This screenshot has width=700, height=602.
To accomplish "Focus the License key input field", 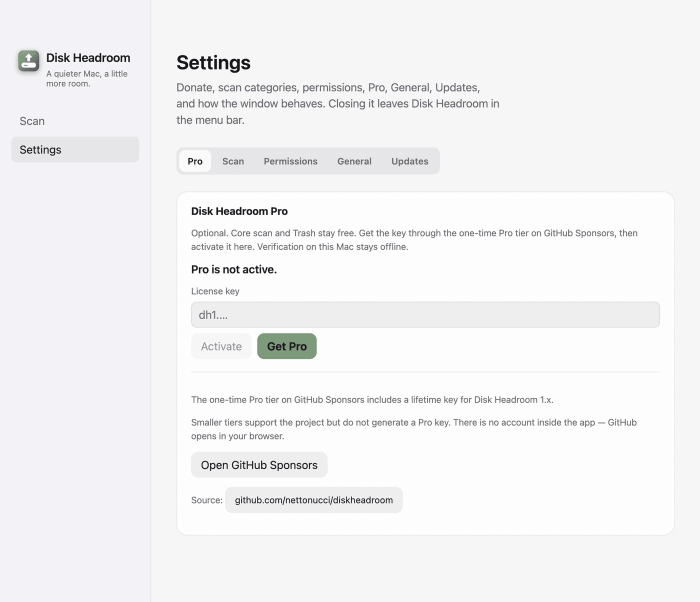I will [x=425, y=314].
